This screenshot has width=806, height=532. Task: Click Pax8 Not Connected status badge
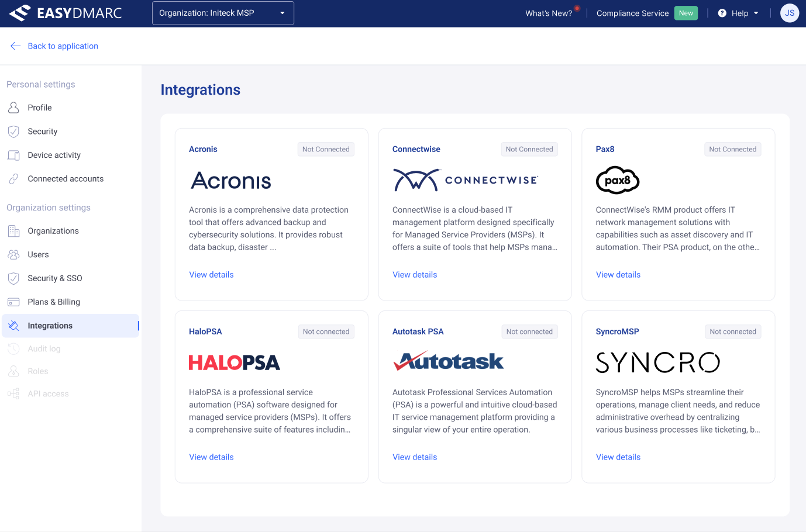tap(733, 149)
